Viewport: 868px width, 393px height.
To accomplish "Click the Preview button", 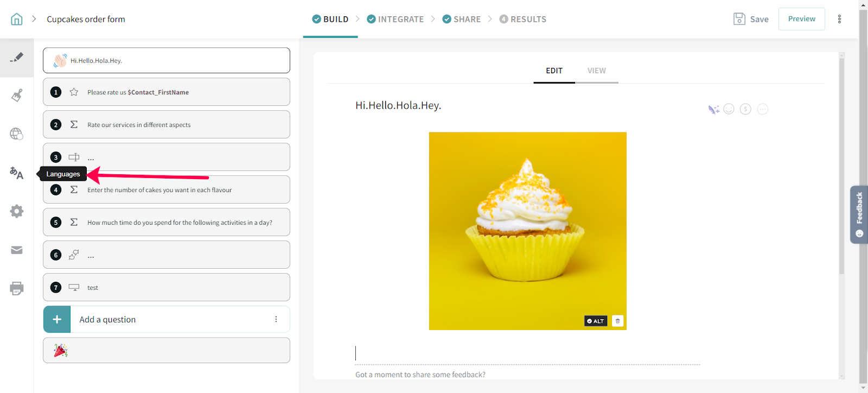I will pyautogui.click(x=801, y=19).
